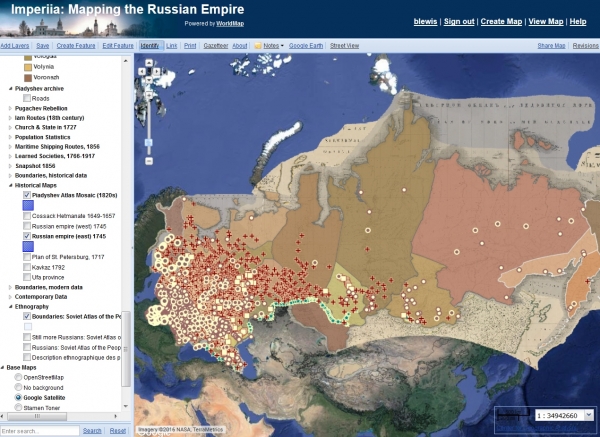Enable the Kavkaz 1792 layer checkbox
Viewport: 600px width, 437px height.
27,267
